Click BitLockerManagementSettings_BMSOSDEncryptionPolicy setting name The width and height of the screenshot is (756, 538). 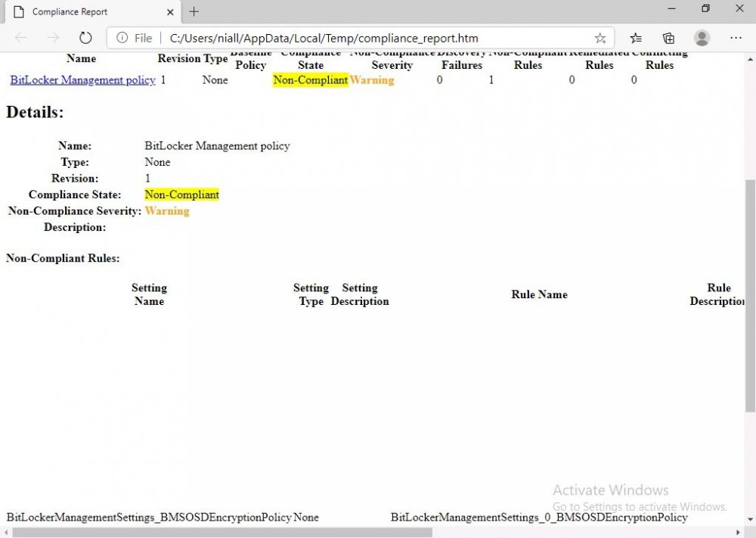coord(149,518)
